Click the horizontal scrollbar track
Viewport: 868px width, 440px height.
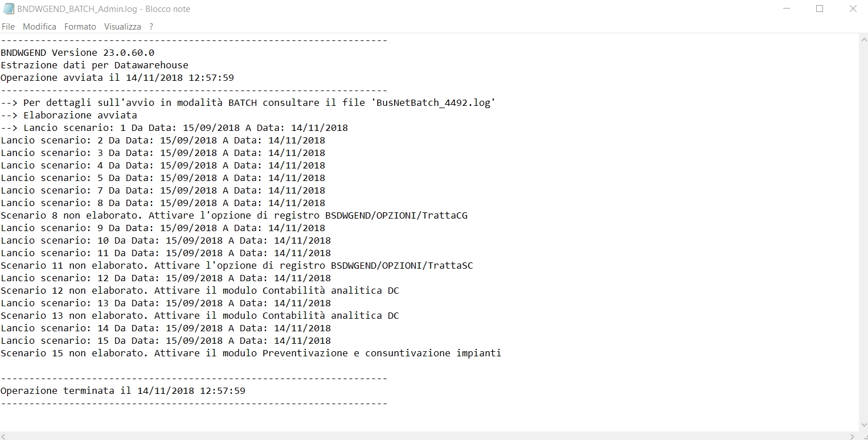pos(427,436)
